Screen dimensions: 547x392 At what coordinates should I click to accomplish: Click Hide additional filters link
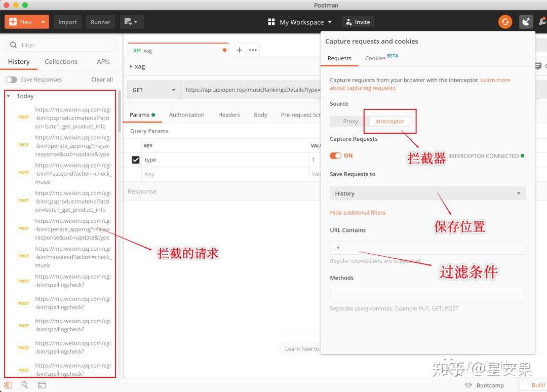358,212
